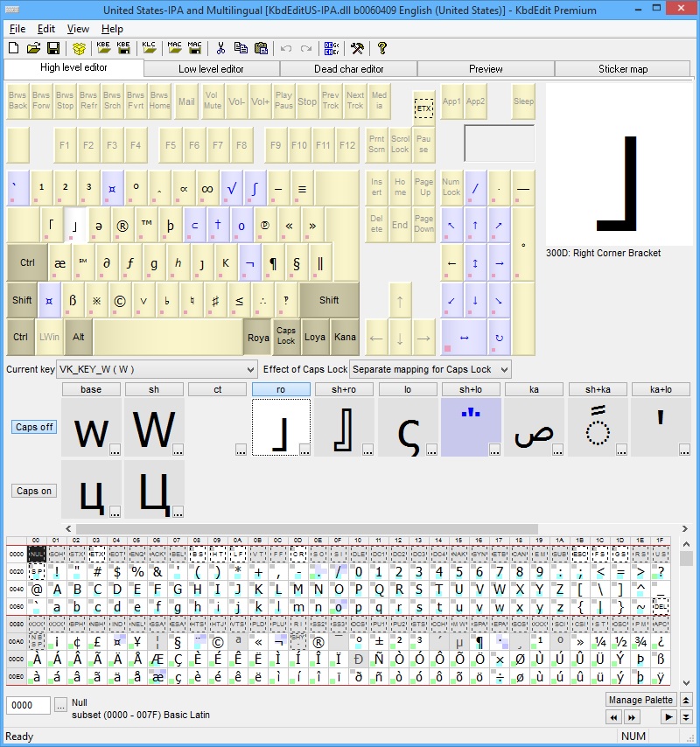Jump backward with the palette rewind icon

tap(613, 717)
